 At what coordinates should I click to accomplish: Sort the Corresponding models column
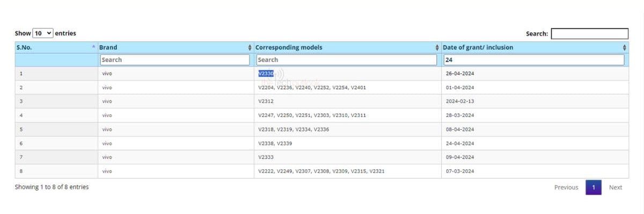(x=437, y=47)
